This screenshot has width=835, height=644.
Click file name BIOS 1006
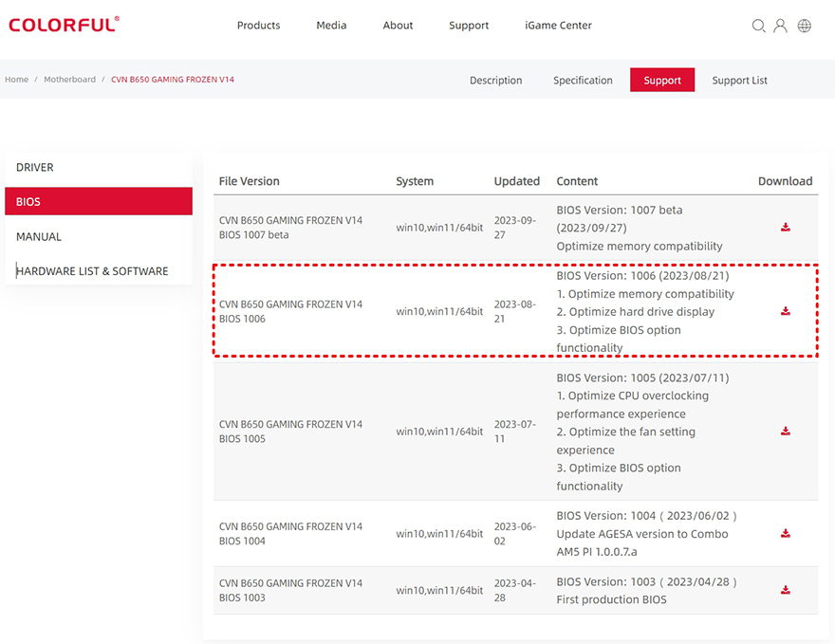tap(290, 311)
